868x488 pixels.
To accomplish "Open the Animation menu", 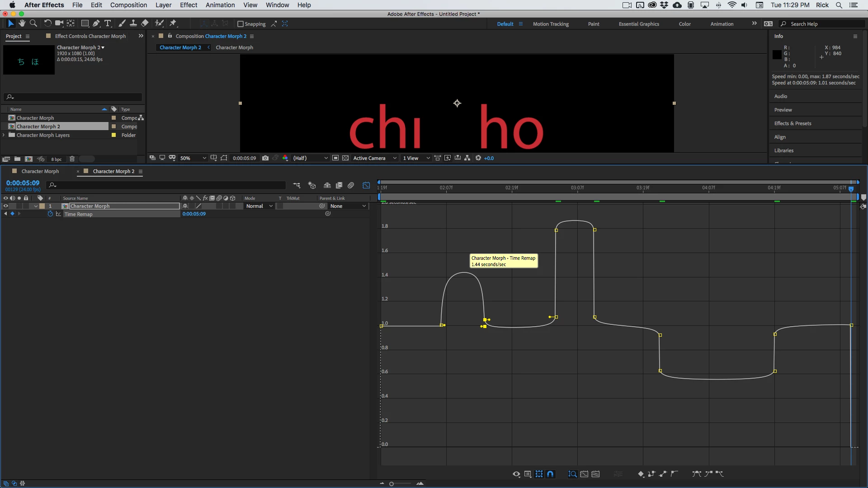I will (x=220, y=5).
